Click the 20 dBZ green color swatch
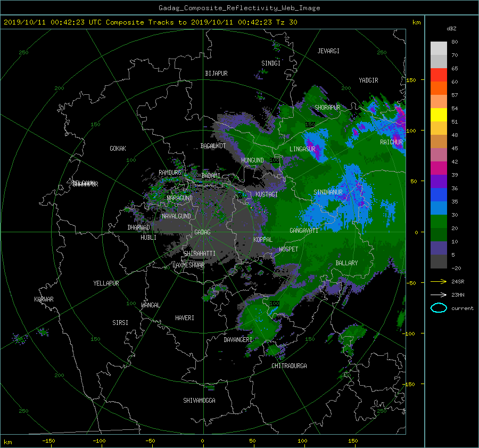This screenshot has width=479, height=448. (x=439, y=222)
